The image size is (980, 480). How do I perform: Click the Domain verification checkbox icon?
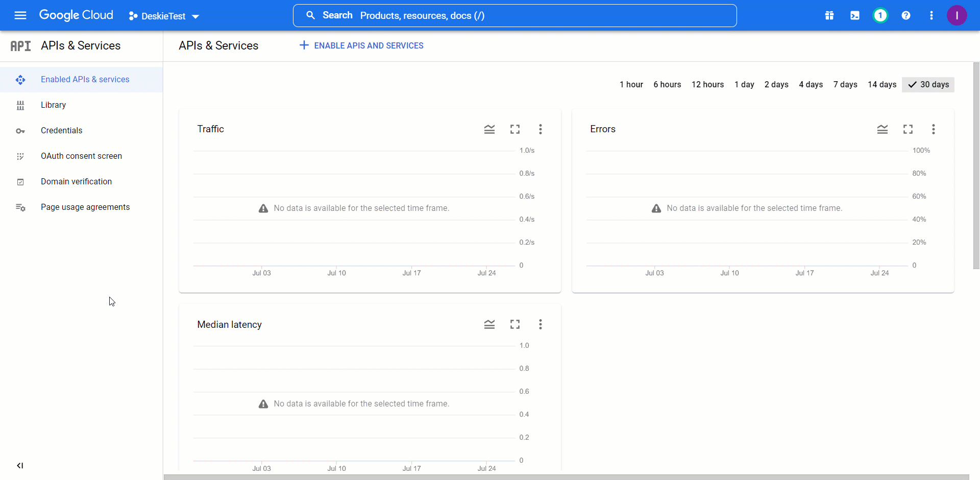tap(20, 182)
